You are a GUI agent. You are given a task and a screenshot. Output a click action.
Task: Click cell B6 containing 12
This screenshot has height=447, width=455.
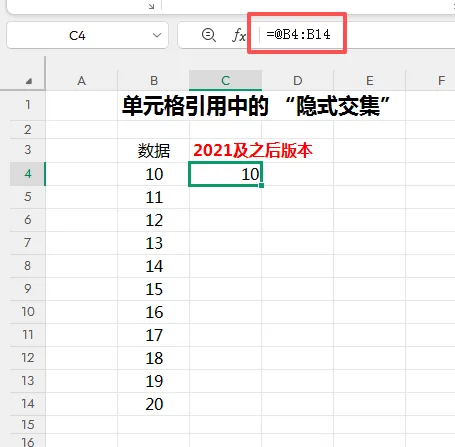(154, 220)
